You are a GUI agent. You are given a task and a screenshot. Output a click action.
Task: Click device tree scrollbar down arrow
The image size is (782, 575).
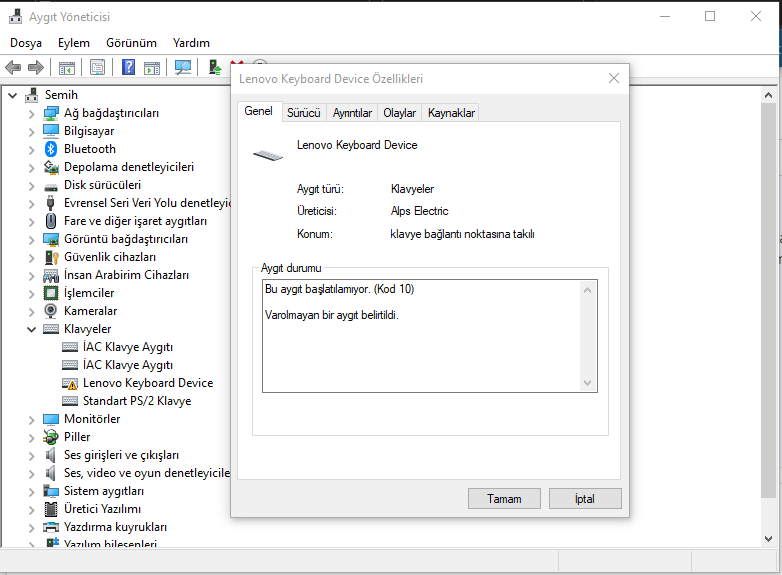768,539
